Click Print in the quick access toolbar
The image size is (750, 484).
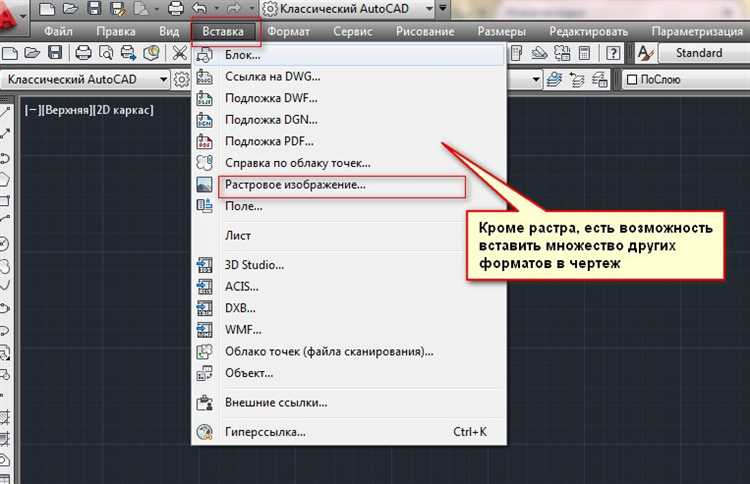[176, 8]
